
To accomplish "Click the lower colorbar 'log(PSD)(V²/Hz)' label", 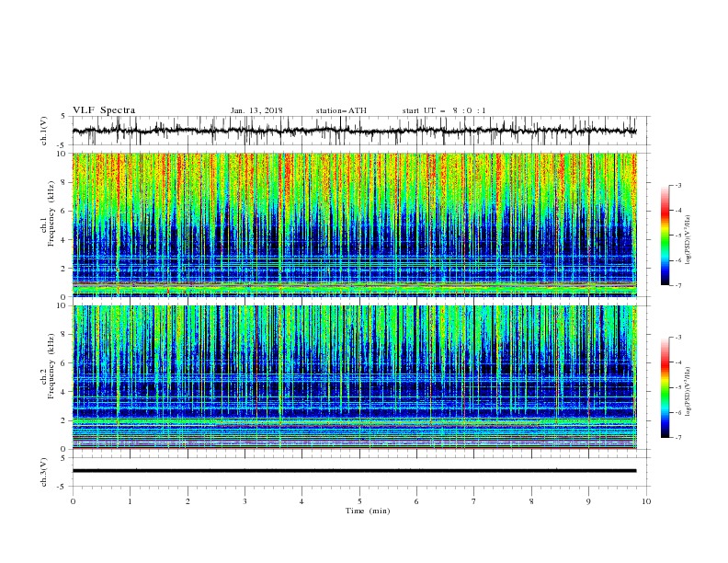I will click(x=688, y=392).
